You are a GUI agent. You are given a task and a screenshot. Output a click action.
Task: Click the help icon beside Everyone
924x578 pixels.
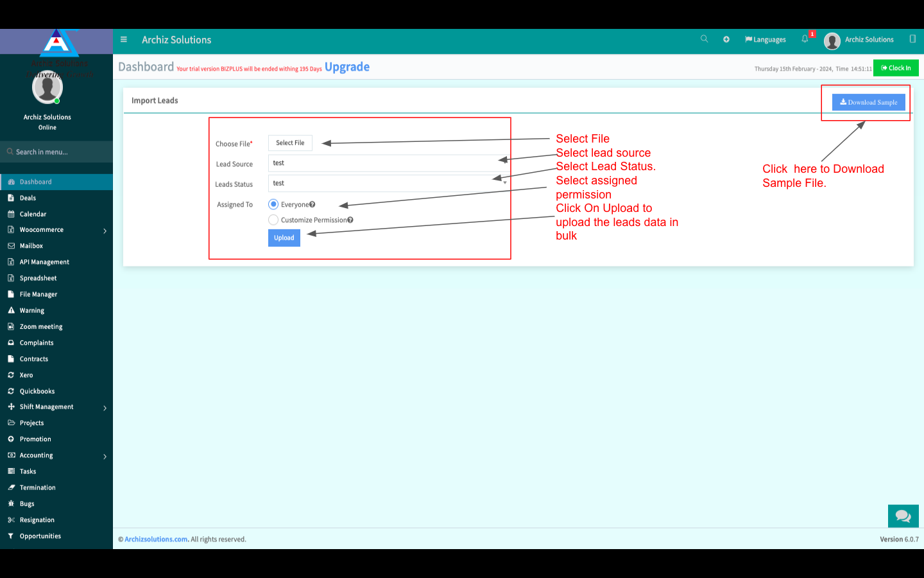coord(312,205)
